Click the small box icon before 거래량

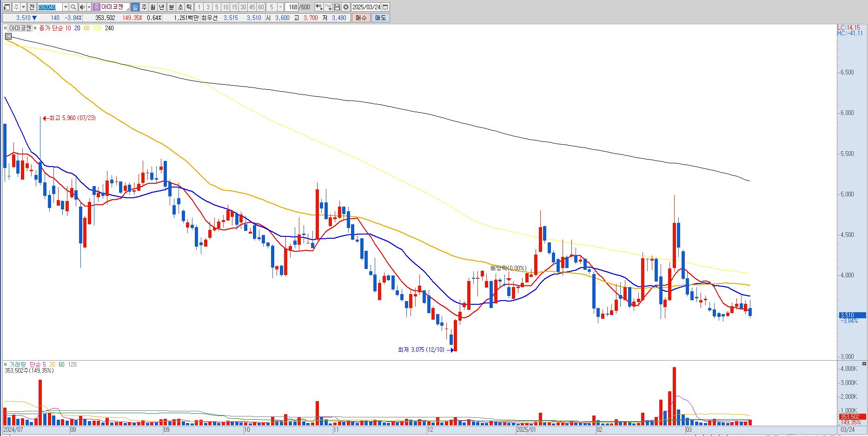(x=6, y=364)
